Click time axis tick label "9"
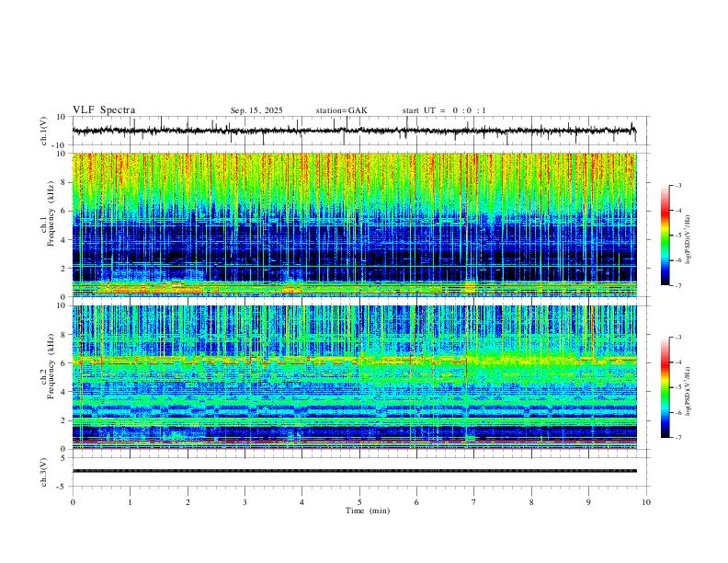This screenshot has width=728, height=563. click(588, 502)
